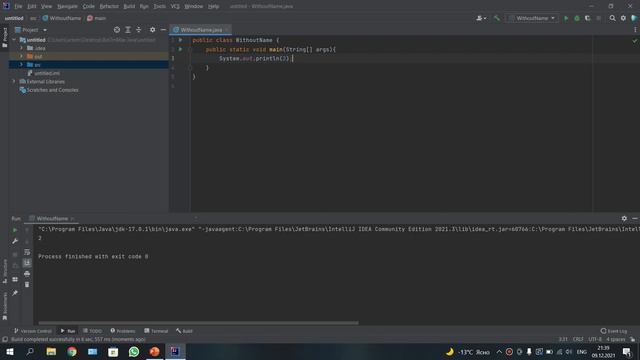Open the VCS menu

(x=175, y=7)
